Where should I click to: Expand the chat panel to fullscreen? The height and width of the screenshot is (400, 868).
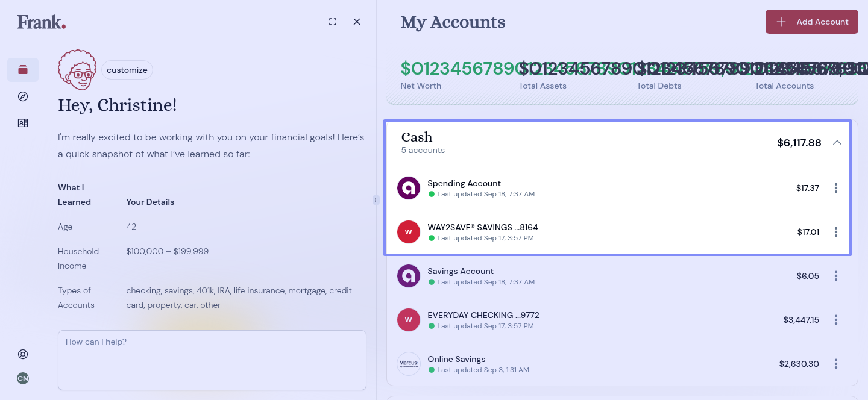[333, 22]
